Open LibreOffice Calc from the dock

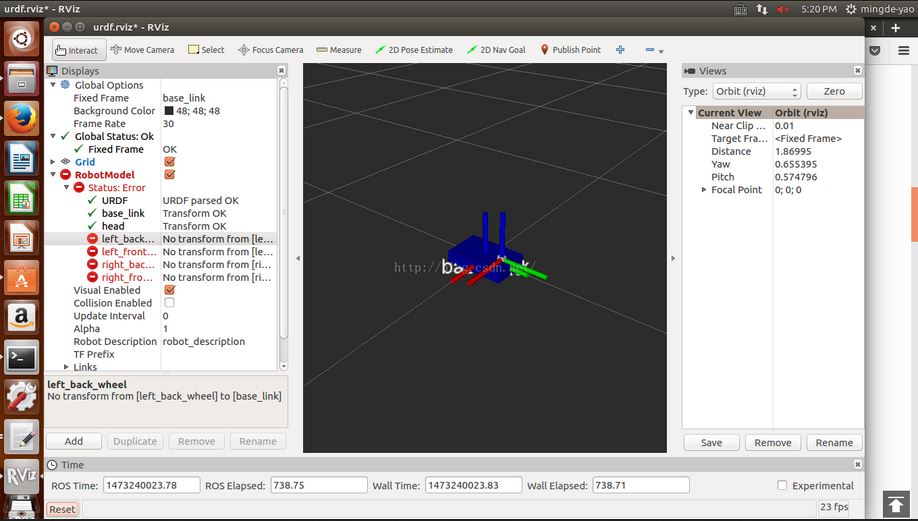click(22, 198)
